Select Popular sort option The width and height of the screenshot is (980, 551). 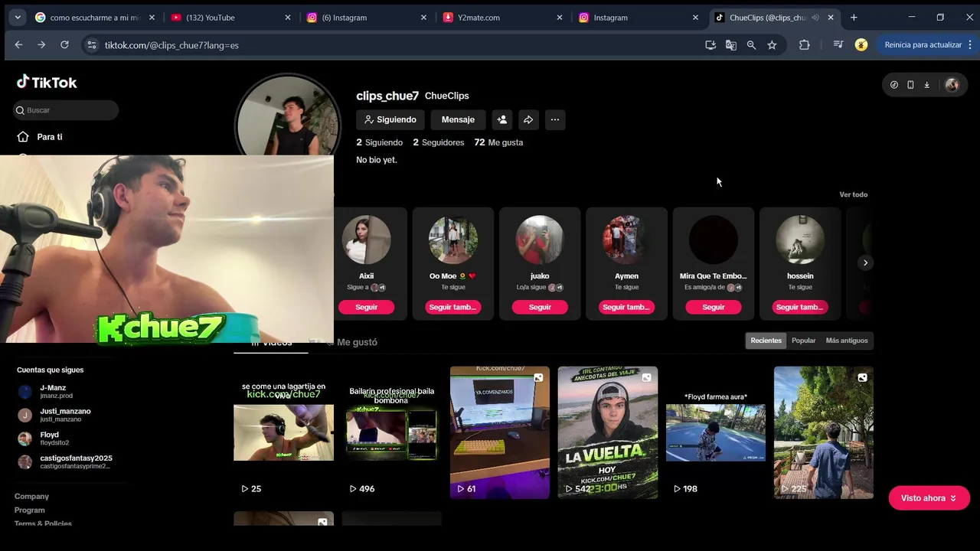click(803, 341)
